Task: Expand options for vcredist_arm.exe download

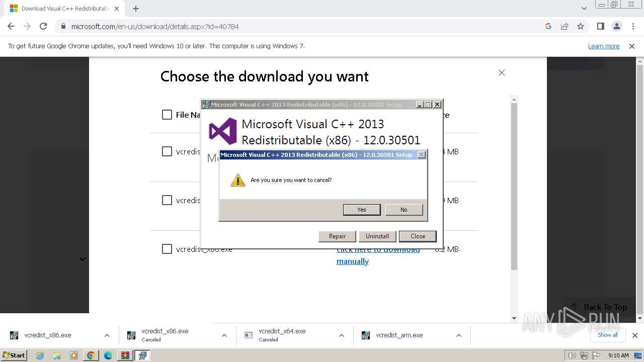Action: (x=459, y=335)
